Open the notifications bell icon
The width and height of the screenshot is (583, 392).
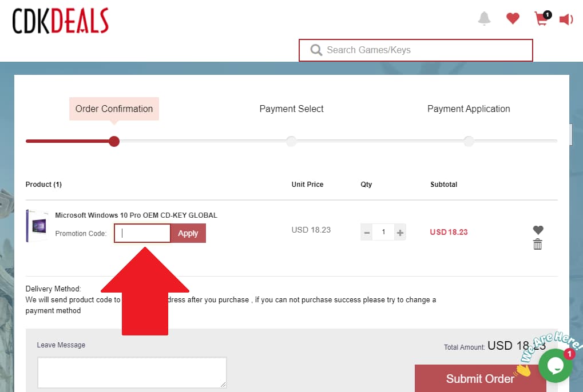[484, 18]
